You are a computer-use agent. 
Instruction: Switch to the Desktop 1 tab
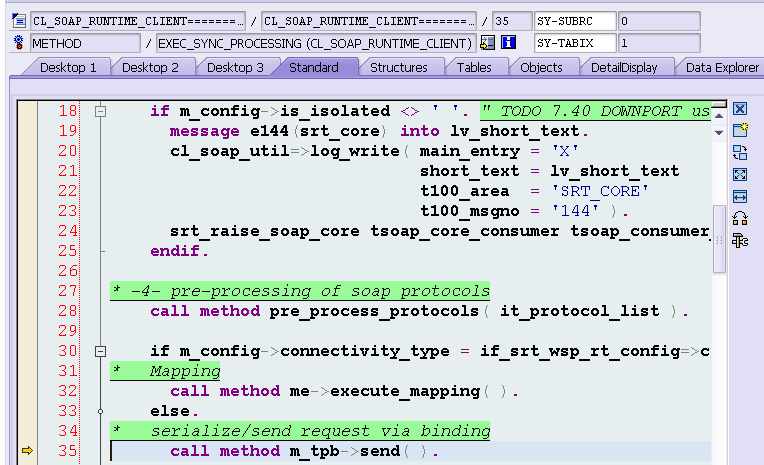coord(68,67)
